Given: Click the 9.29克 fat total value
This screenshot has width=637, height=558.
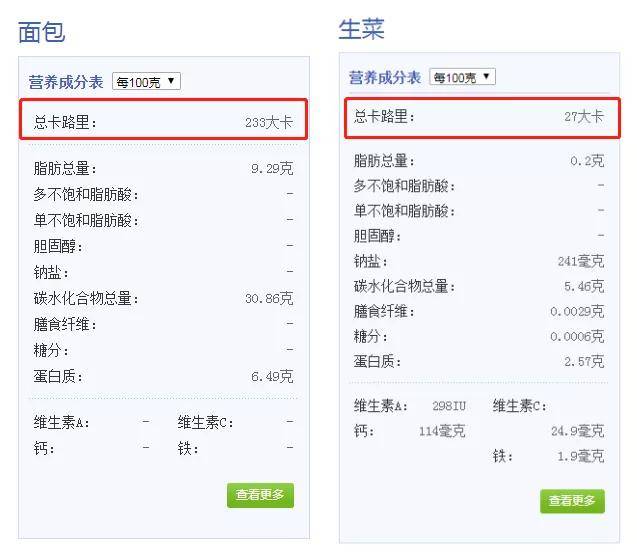Looking at the screenshot, I should [272, 168].
